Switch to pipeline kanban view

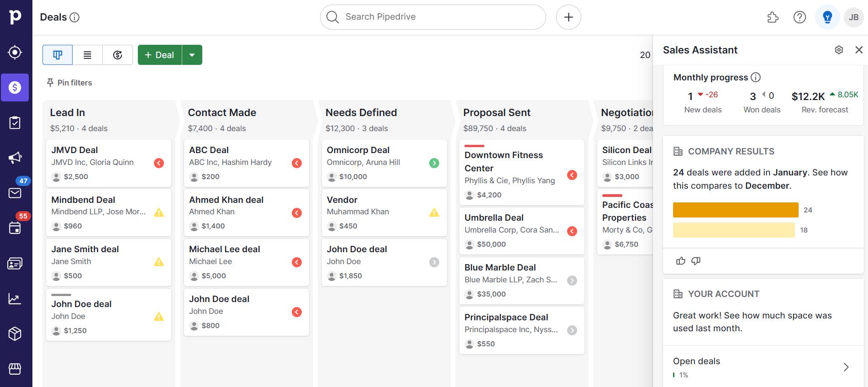point(58,55)
